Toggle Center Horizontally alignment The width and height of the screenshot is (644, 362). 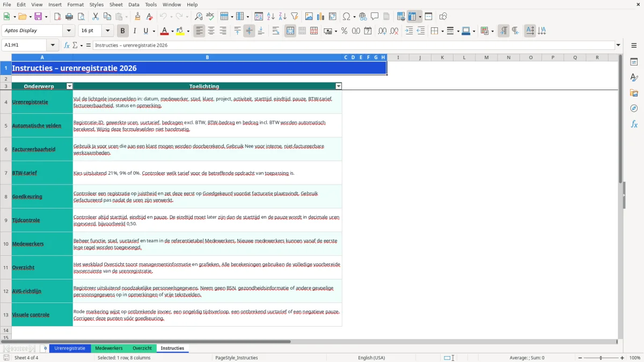coord(211,31)
